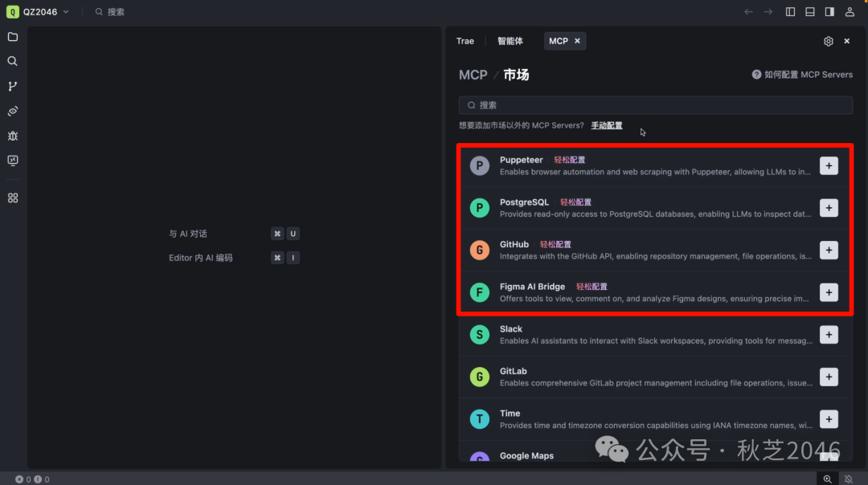Click the 轻松配置 tag next to GitHub
This screenshot has width=868, height=485.
(555, 244)
